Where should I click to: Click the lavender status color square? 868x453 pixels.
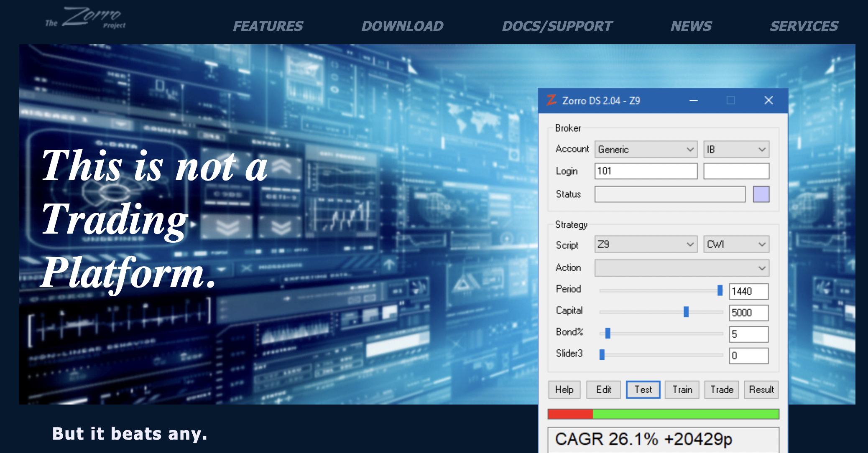pos(761,194)
